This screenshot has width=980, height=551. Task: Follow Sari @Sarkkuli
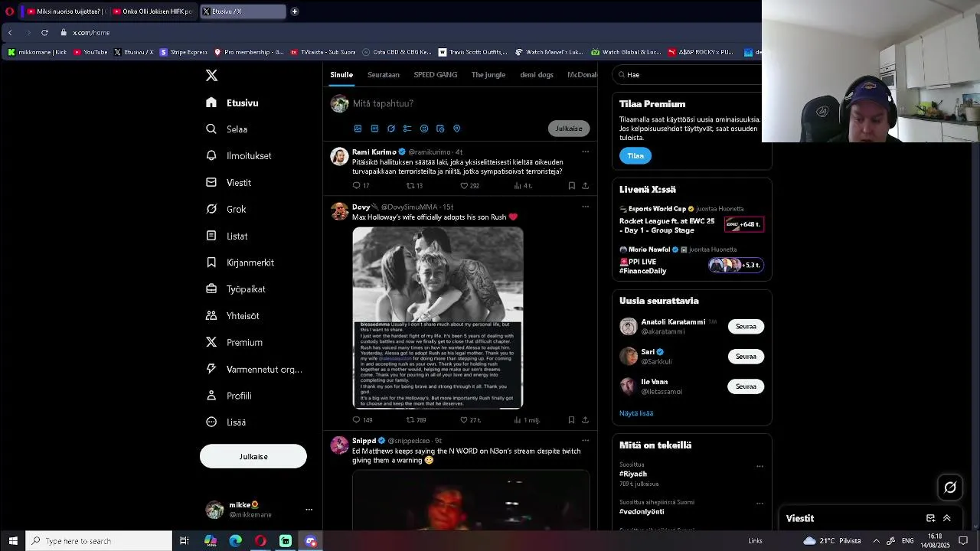click(746, 356)
